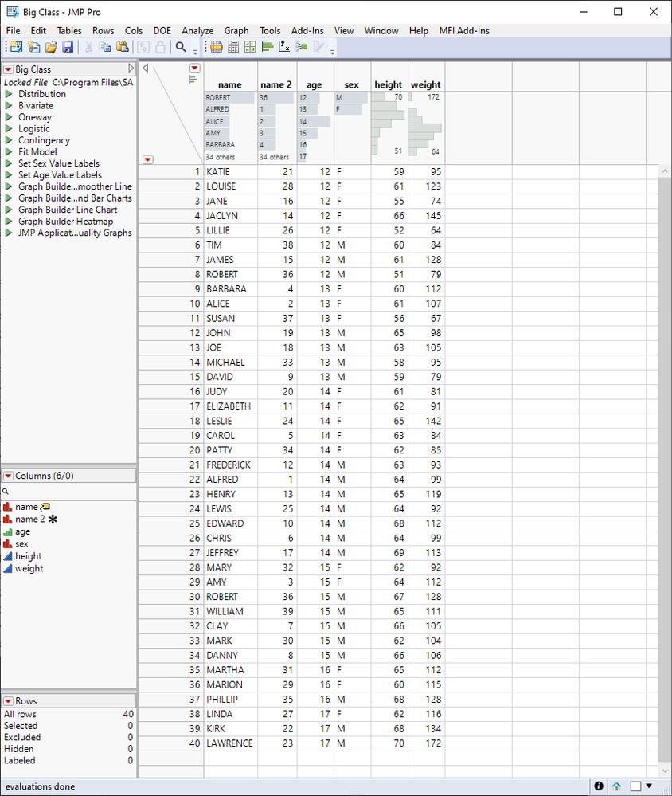Viewport: 672px width, 796px height.
Task: Click the Cut scissors icon
Action: coord(88,47)
